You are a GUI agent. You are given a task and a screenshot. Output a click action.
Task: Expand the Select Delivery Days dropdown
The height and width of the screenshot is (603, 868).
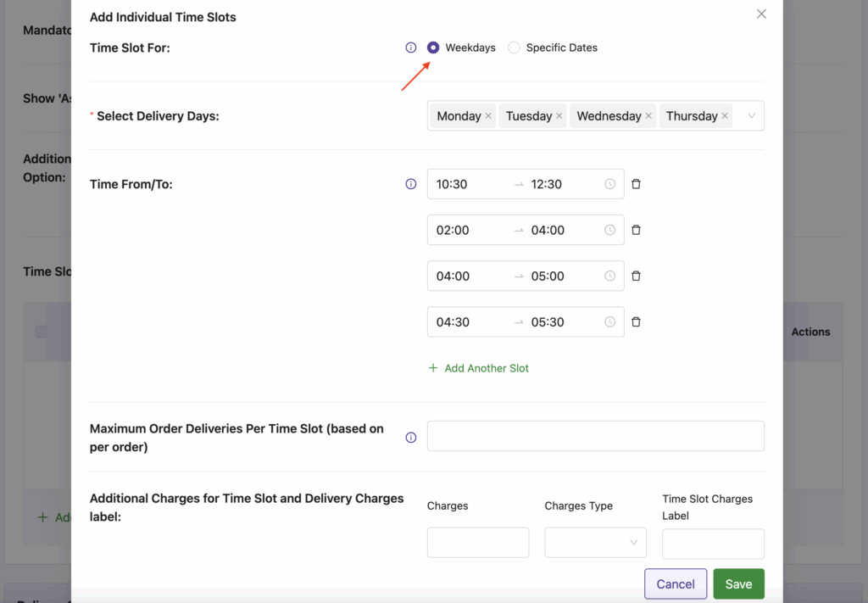751,115
